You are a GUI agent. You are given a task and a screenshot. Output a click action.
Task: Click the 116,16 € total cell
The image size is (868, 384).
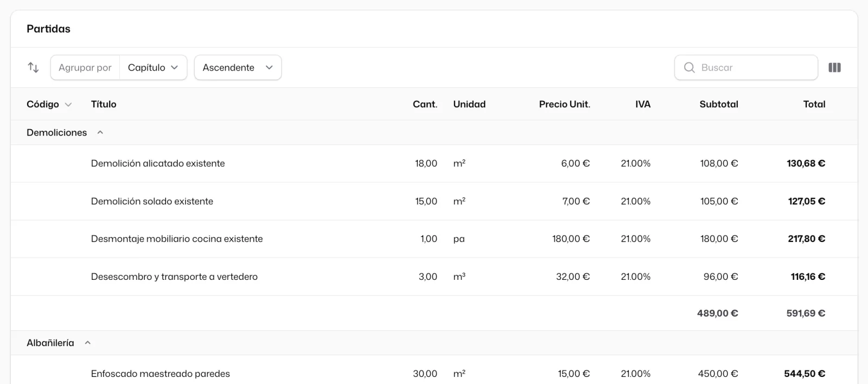pyautogui.click(x=808, y=277)
